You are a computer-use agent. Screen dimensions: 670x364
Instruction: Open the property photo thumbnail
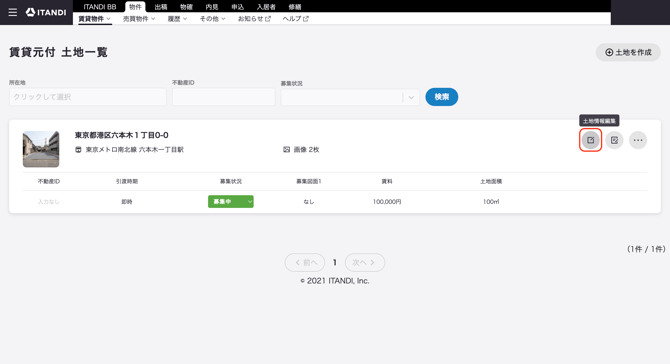pos(41,149)
